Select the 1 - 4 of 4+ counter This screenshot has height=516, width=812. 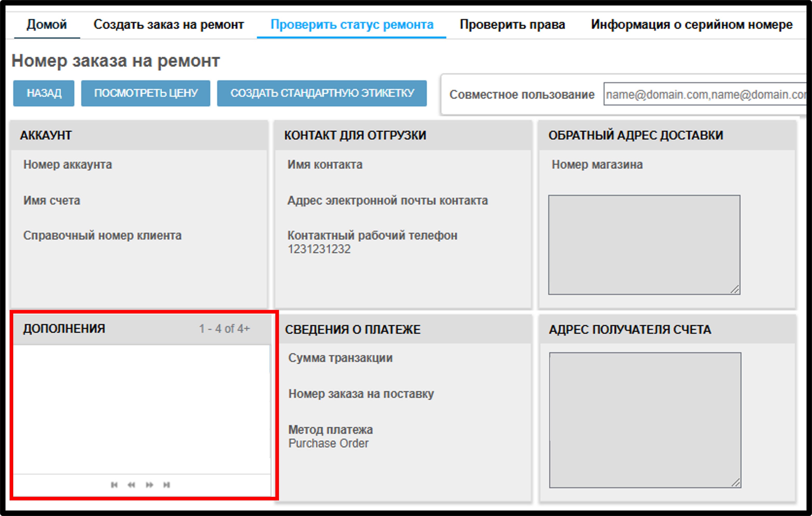pyautogui.click(x=224, y=329)
